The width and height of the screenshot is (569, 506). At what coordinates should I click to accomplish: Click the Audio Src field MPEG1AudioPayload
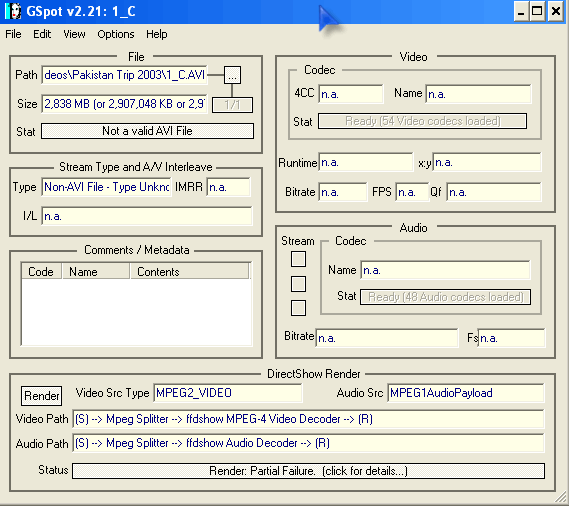466,393
